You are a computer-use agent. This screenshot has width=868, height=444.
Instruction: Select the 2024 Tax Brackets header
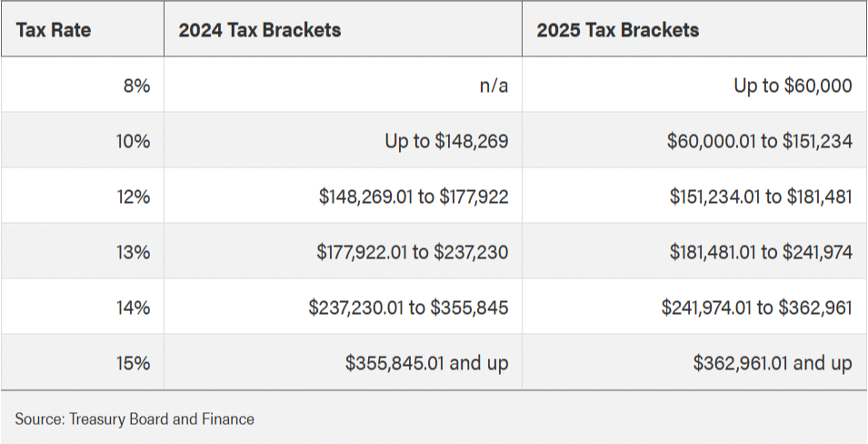click(x=260, y=30)
